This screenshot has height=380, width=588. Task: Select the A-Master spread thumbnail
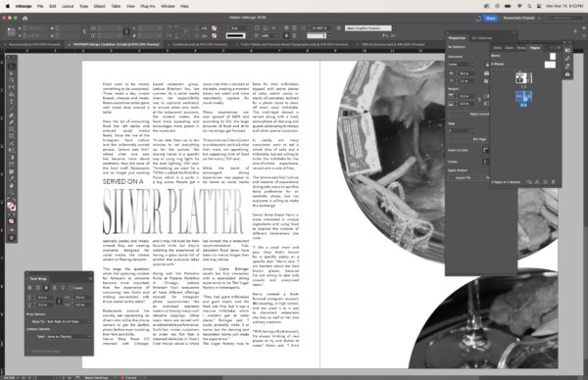[x=550, y=65]
